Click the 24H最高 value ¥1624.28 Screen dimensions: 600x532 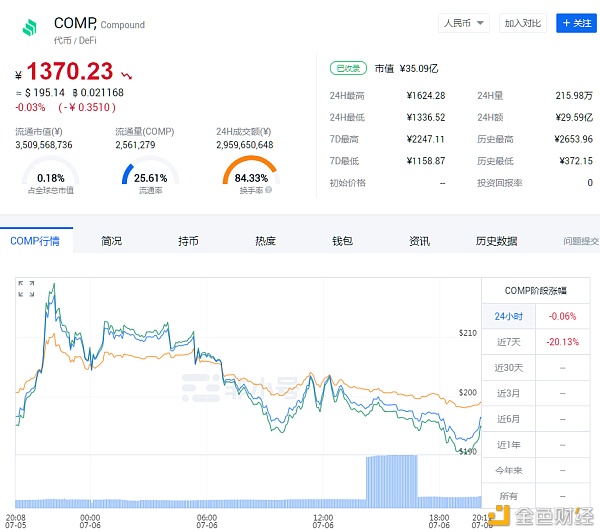pyautogui.click(x=426, y=95)
